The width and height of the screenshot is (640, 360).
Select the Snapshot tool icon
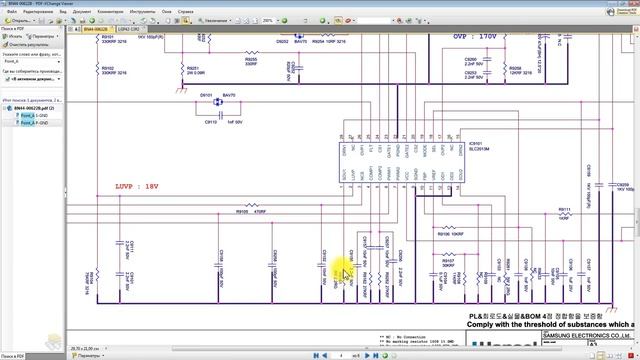(177, 20)
